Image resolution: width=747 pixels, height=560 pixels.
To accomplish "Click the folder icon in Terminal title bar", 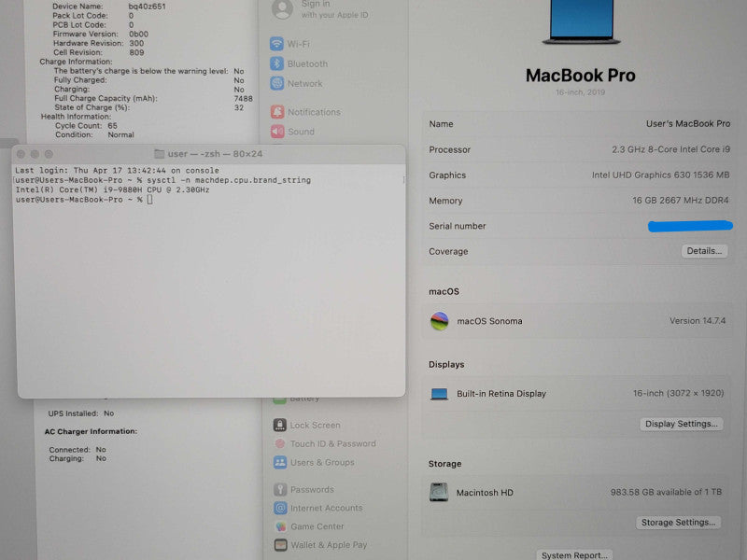I will coord(160,154).
